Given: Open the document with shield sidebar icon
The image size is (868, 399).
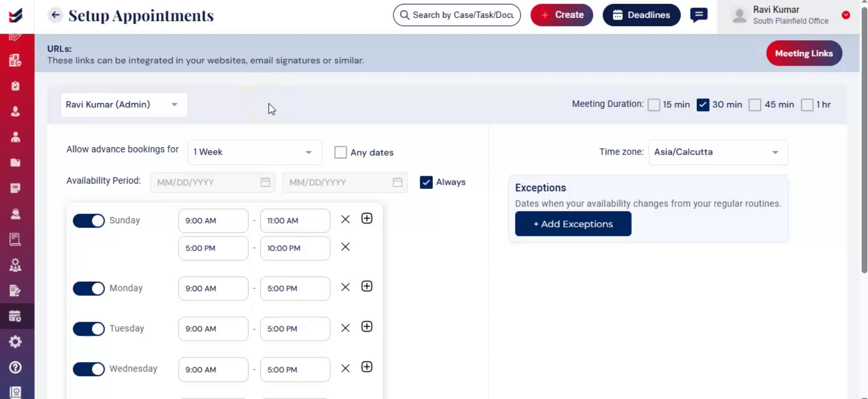Looking at the screenshot, I should (15, 60).
